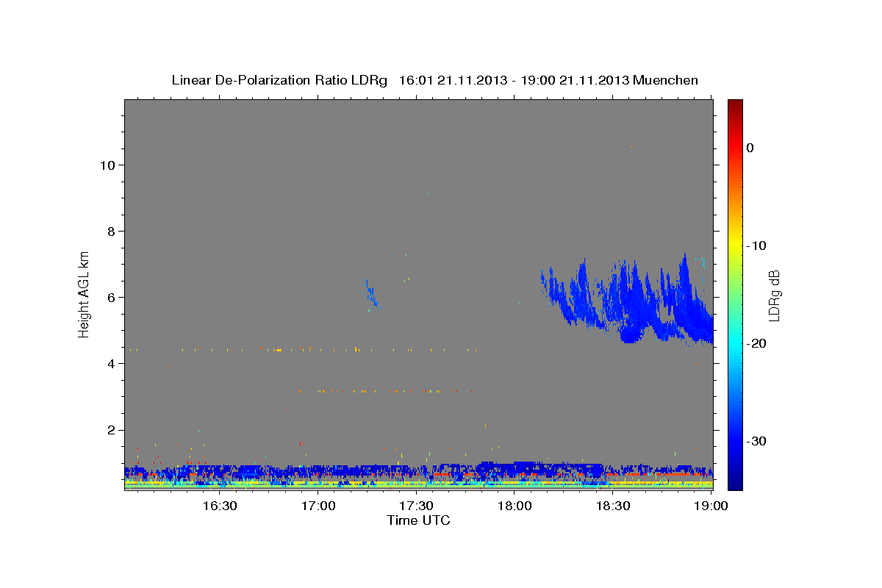882x588 pixels.
Task: Click the height tick label 2
Action: [110, 429]
